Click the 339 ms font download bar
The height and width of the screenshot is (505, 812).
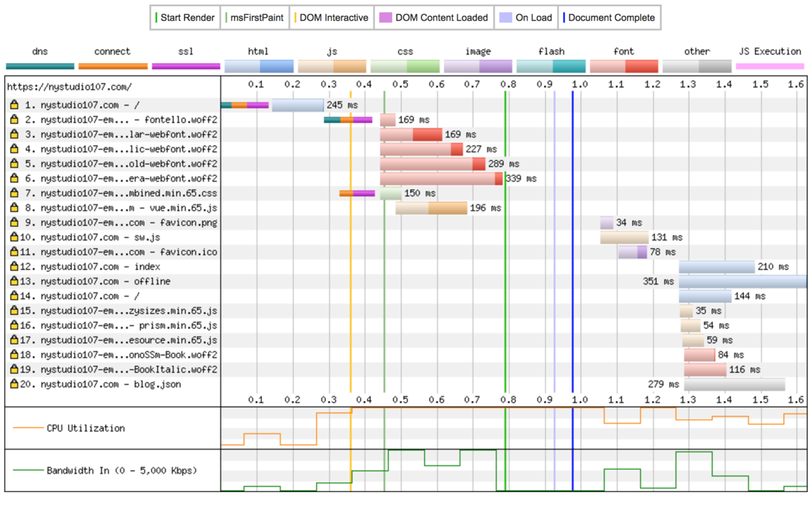pos(441,179)
